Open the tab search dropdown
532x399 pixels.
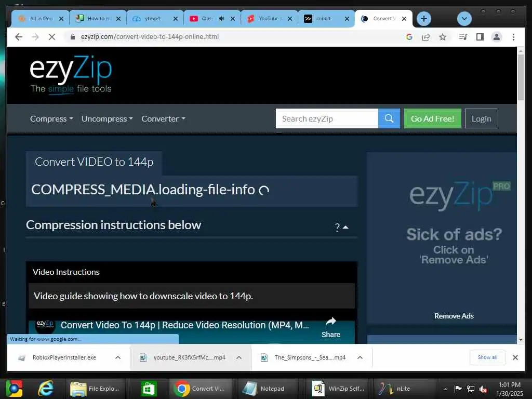464,19
